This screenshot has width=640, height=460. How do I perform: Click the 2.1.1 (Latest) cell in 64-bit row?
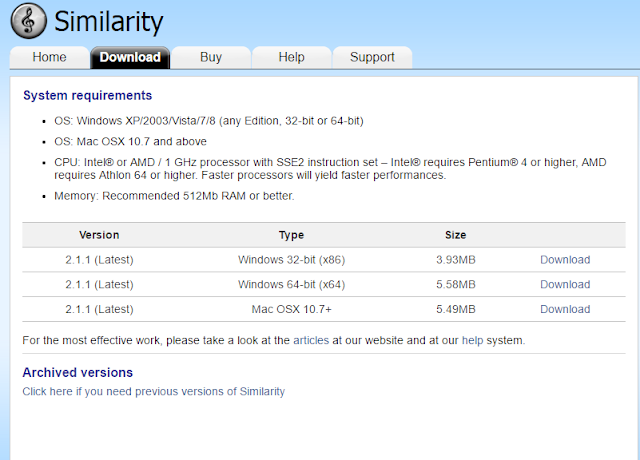[x=99, y=284]
